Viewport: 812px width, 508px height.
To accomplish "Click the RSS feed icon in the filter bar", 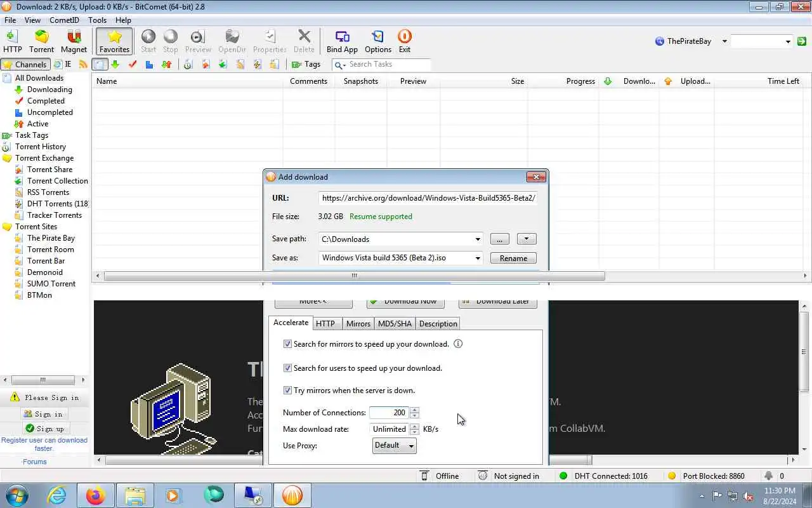I will pos(83,64).
